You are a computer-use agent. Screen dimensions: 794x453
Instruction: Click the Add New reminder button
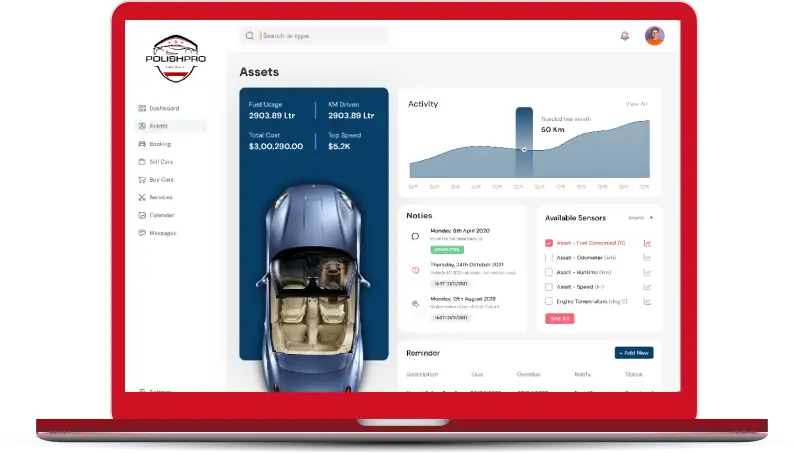pos(634,353)
